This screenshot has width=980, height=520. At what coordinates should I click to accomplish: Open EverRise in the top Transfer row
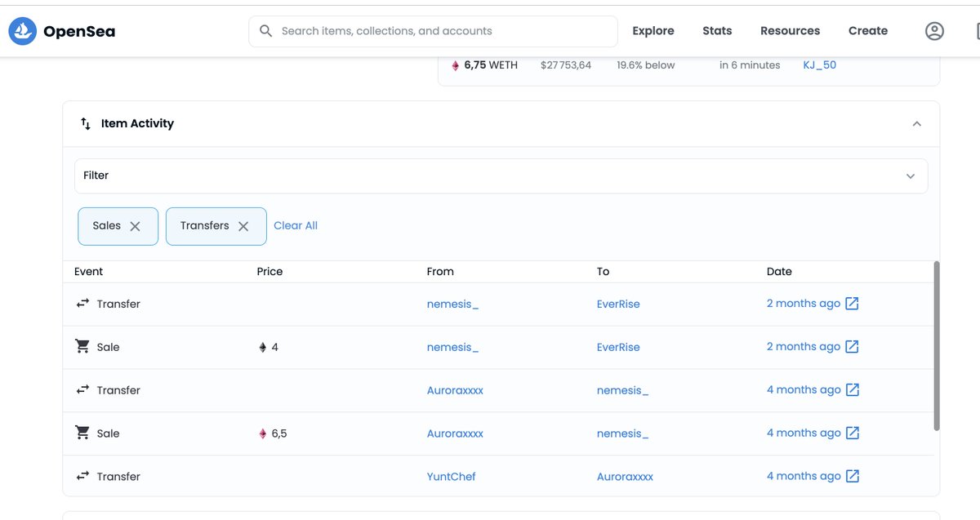(618, 304)
